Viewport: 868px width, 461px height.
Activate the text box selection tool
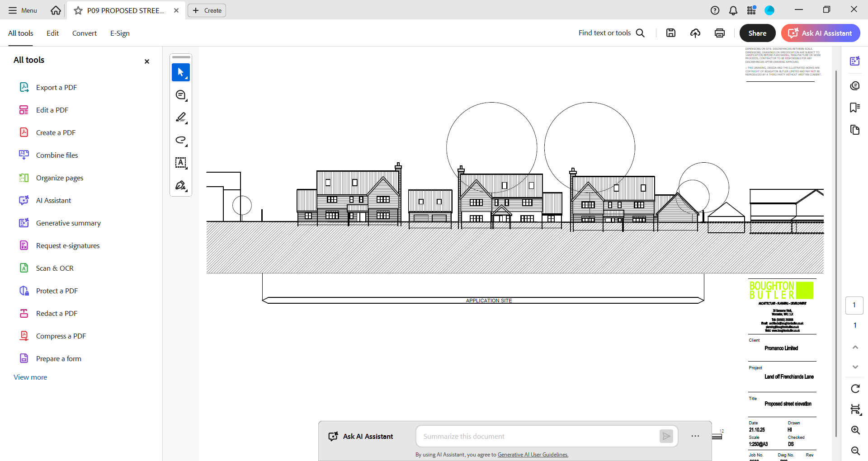point(181,163)
